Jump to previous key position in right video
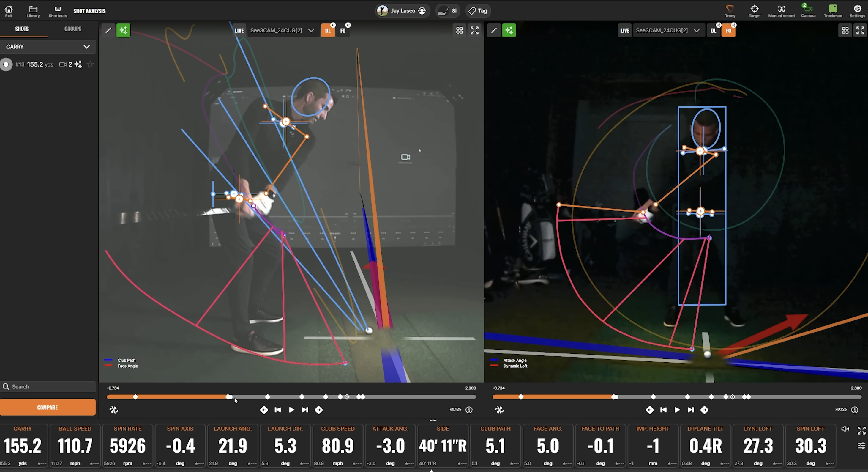 point(649,410)
